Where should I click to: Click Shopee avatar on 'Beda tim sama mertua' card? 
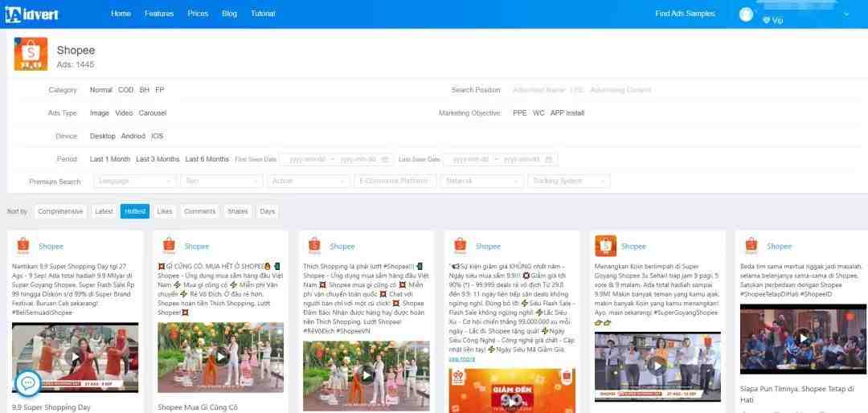click(x=751, y=245)
